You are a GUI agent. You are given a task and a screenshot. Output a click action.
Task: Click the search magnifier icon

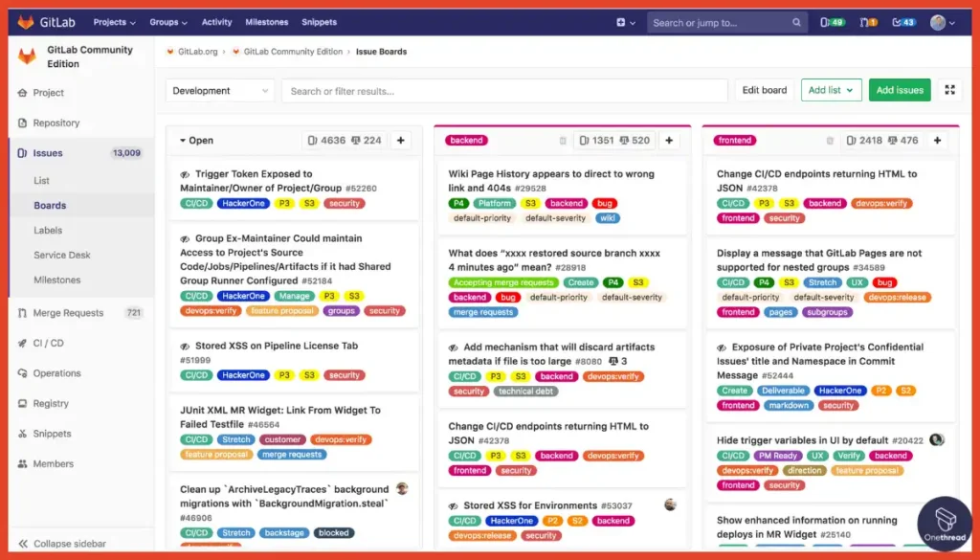point(796,23)
